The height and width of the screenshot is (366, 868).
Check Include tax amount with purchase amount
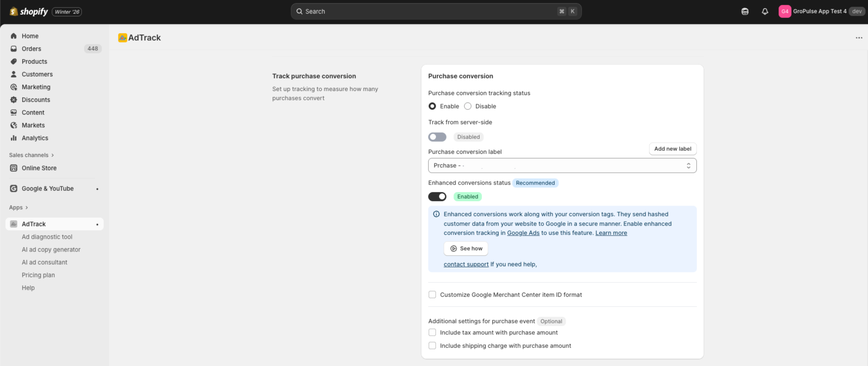(x=432, y=332)
